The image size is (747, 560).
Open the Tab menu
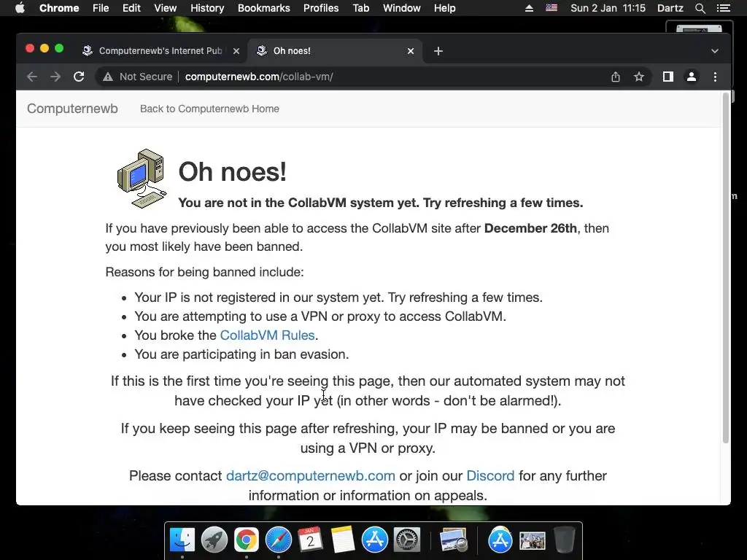(360, 8)
